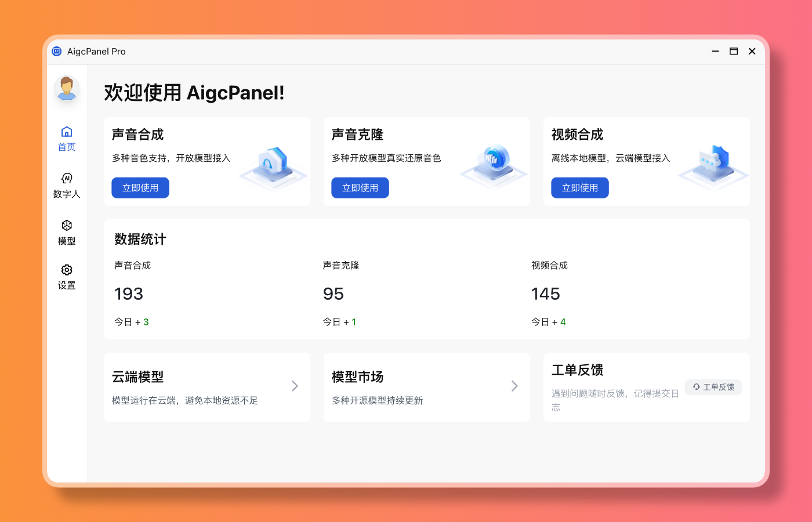812x522 pixels.
Task: Expand the 云端模型 card chevron
Action: (x=295, y=386)
